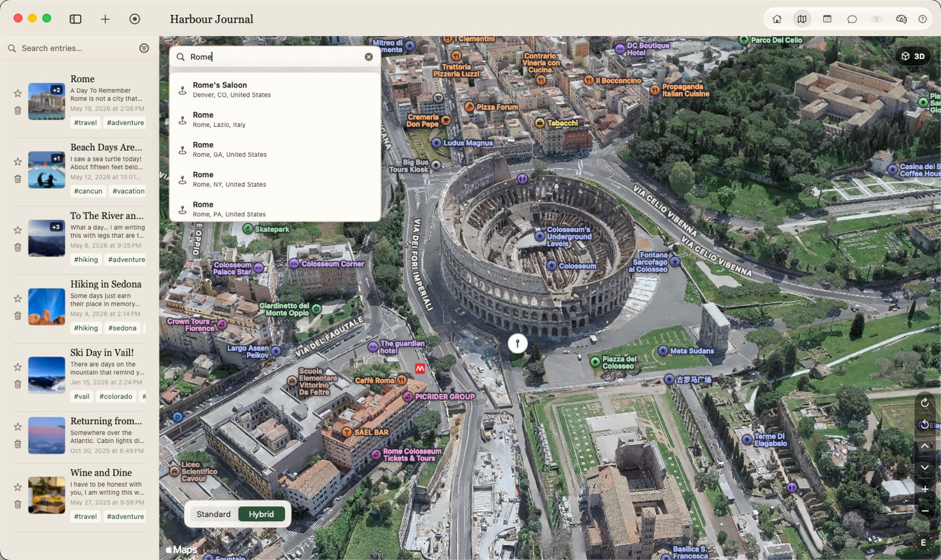Screen dimensions: 941x560
Task: Select the Skatepark map marker
Action: [248, 229]
